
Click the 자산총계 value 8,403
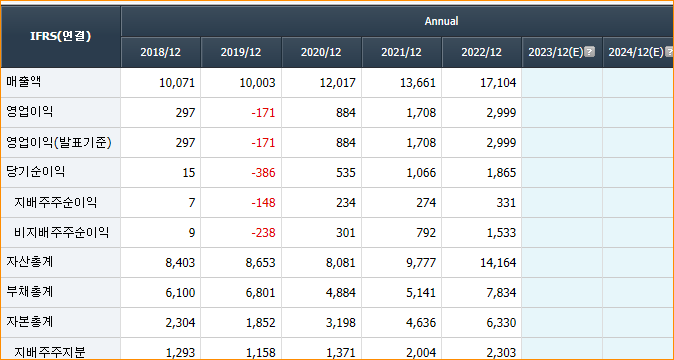(x=181, y=263)
